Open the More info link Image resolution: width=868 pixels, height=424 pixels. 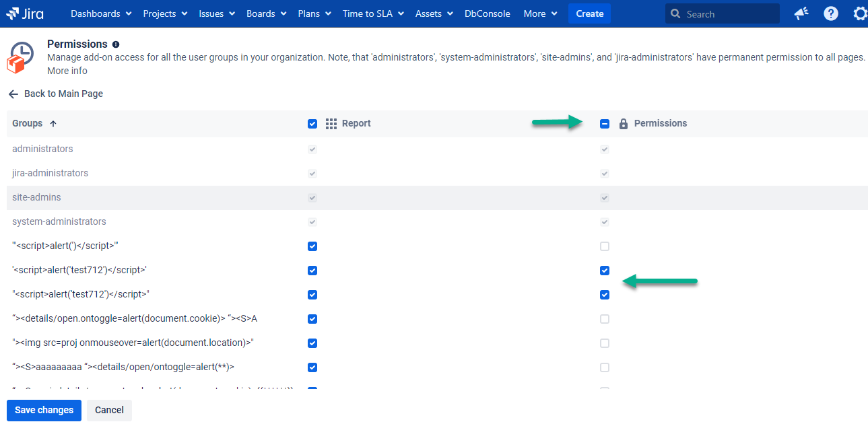(67, 71)
